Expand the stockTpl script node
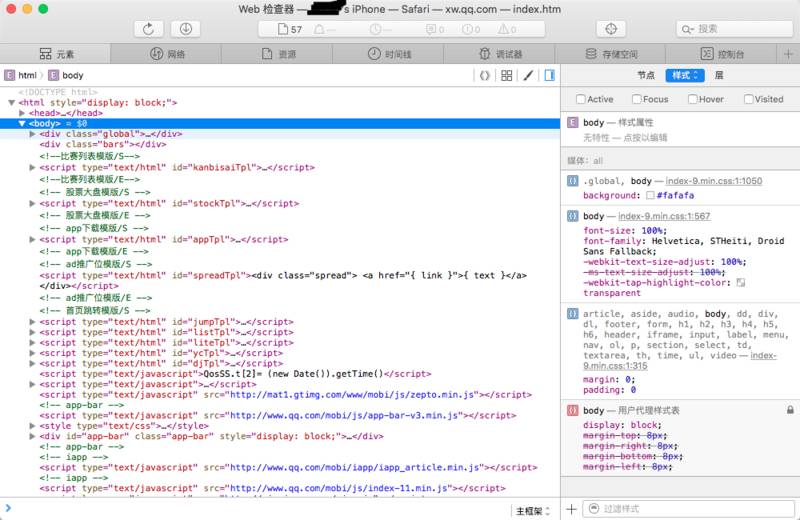Screen dimensions: 800x520 [x=33, y=203]
